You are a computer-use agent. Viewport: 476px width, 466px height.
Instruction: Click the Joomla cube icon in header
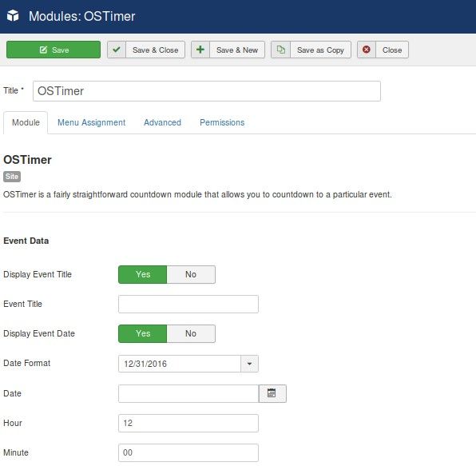point(13,15)
